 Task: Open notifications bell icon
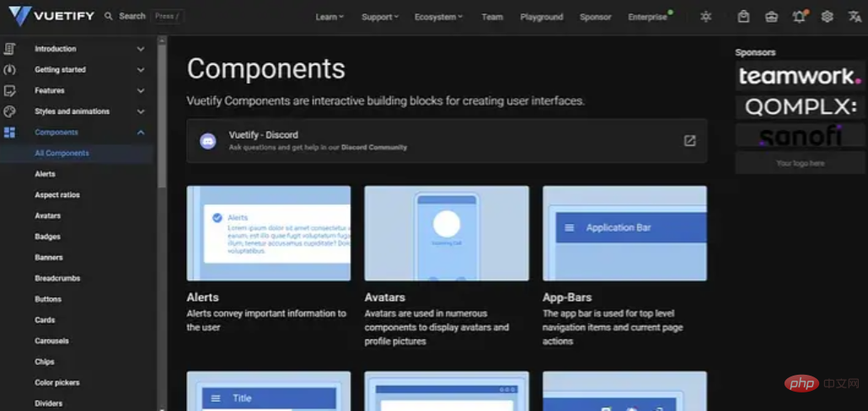(x=799, y=17)
